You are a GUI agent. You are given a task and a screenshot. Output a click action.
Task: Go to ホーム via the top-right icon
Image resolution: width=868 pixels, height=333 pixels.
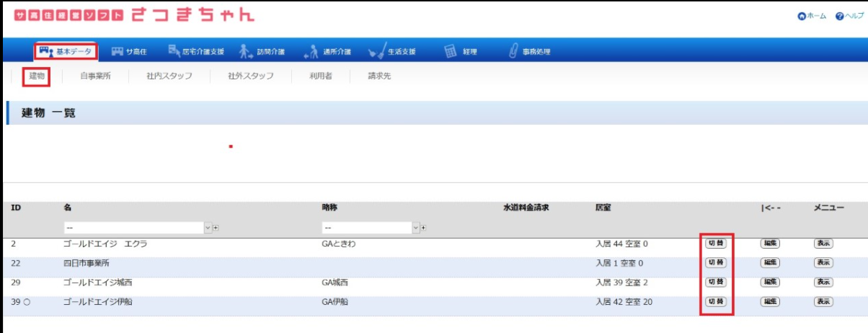801,17
